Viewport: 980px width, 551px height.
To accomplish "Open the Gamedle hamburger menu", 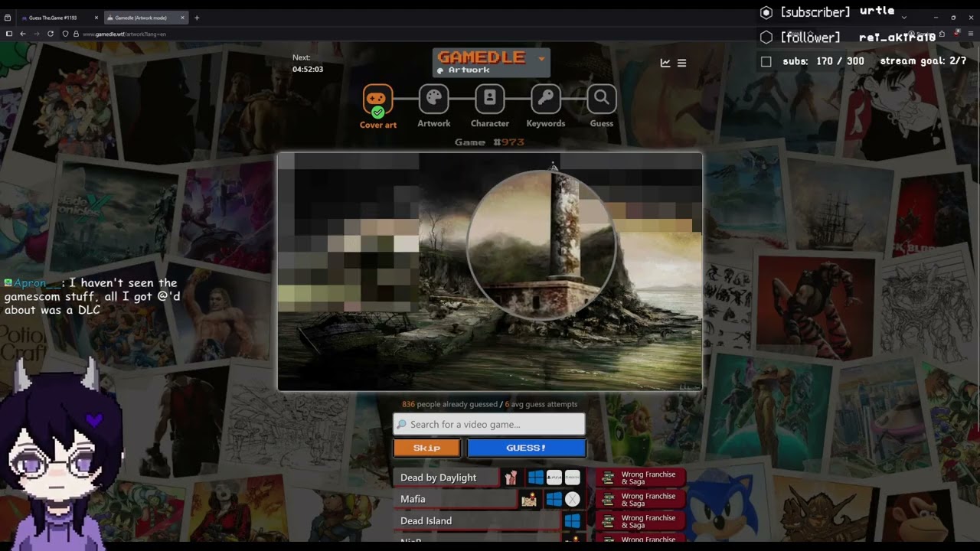I will pos(682,63).
